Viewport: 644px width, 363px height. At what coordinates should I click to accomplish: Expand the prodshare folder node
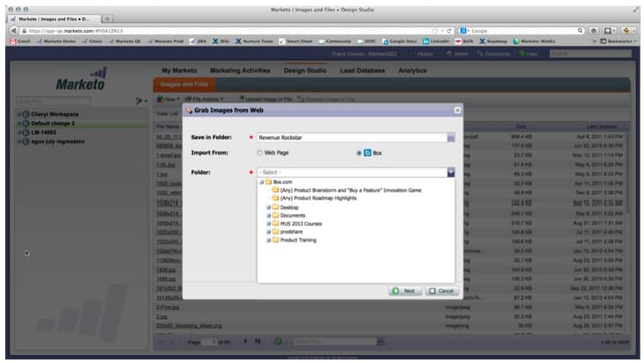click(268, 232)
